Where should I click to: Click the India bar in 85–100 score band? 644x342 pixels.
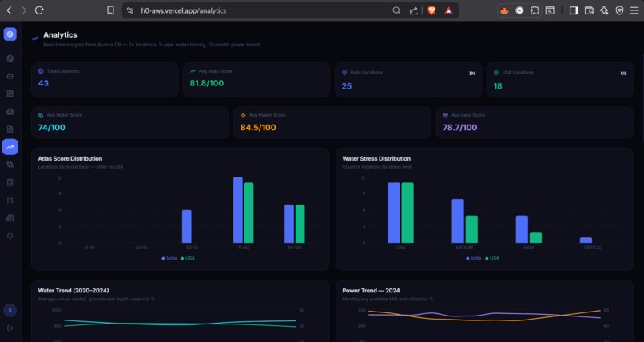[289, 224]
